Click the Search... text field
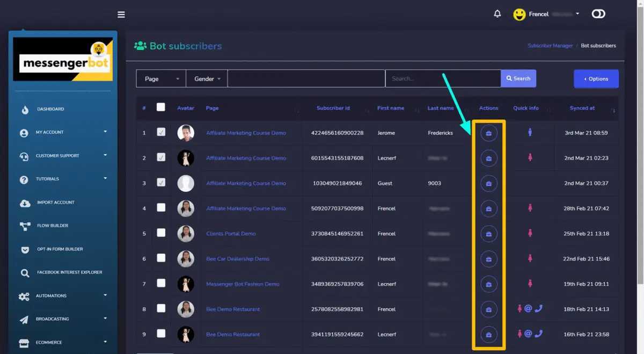 443,78
